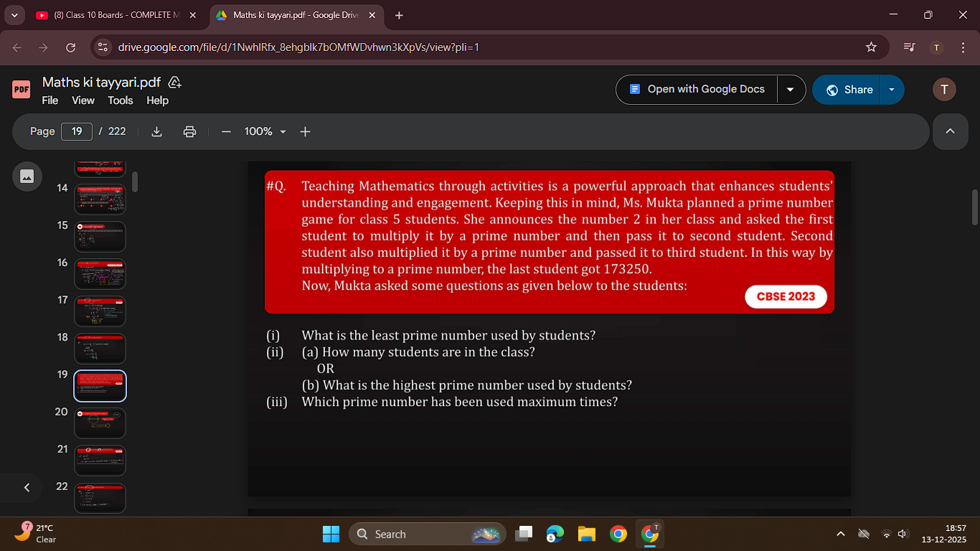Image resolution: width=980 pixels, height=551 pixels.
Task: Bookmark this page with star icon
Action: (871, 47)
